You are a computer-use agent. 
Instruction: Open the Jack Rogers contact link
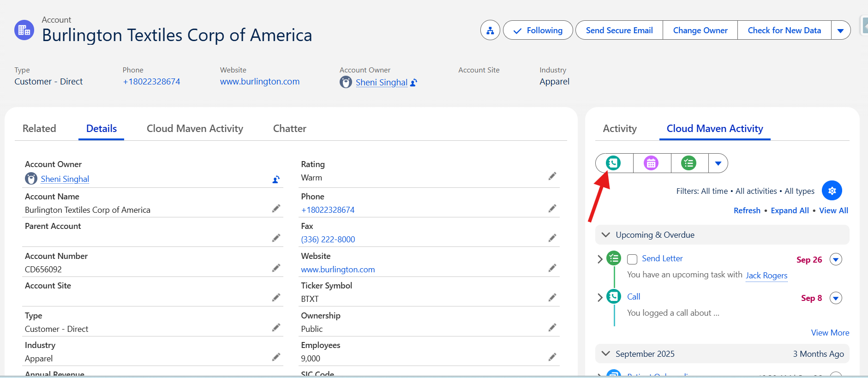(x=766, y=276)
